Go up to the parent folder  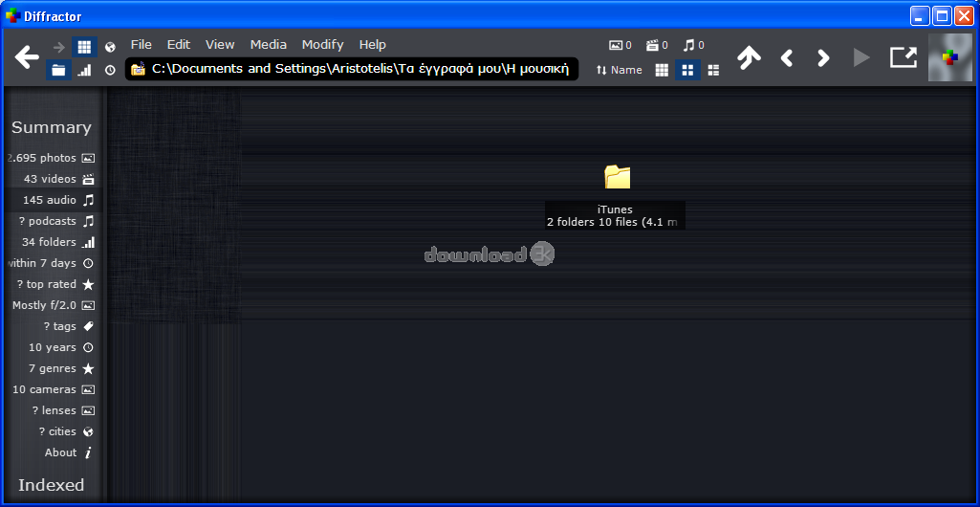click(x=749, y=57)
